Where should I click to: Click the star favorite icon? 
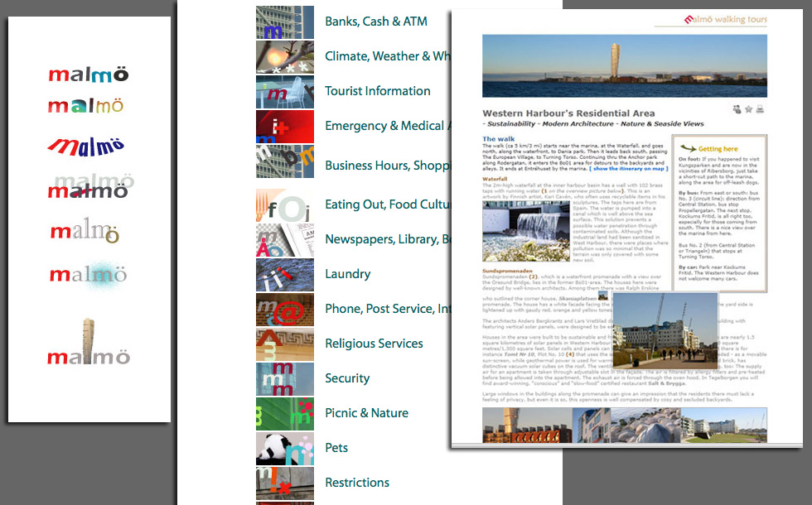click(x=748, y=109)
